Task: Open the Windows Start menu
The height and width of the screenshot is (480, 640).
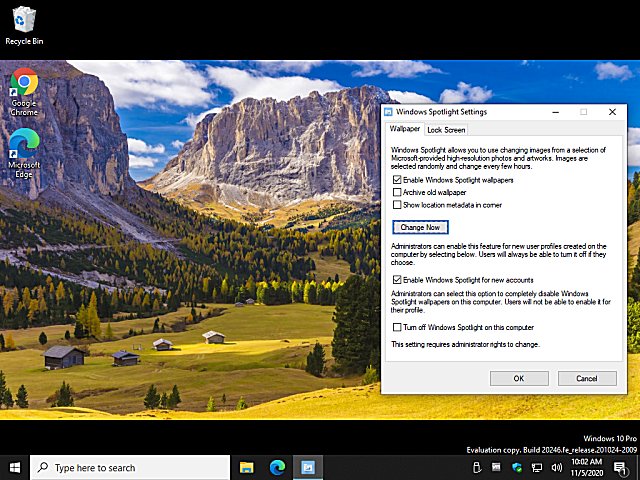Action: click(15, 467)
